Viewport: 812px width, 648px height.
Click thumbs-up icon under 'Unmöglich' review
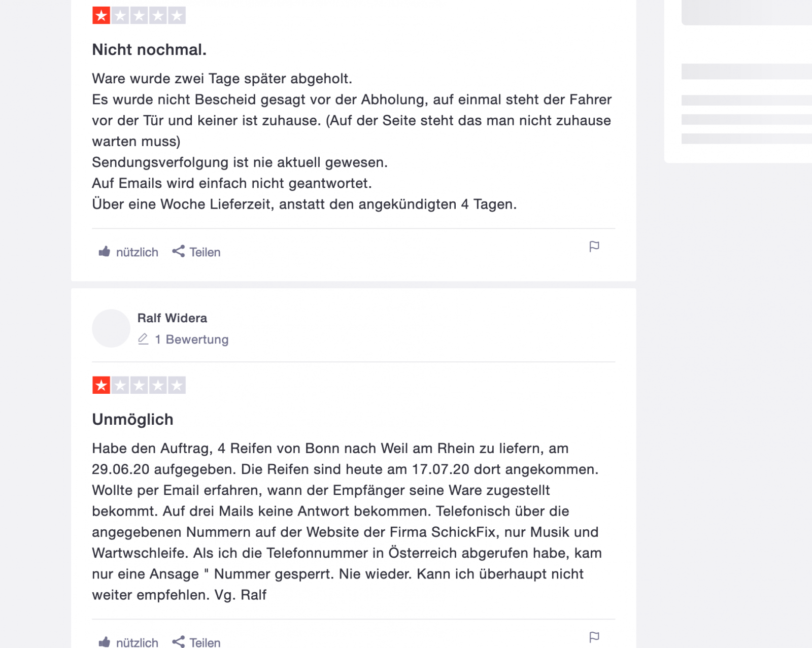(x=105, y=642)
